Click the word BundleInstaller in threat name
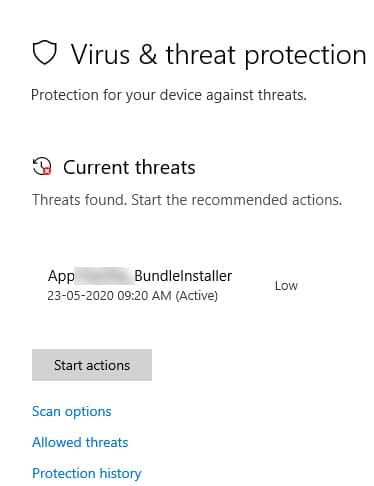 tap(183, 276)
